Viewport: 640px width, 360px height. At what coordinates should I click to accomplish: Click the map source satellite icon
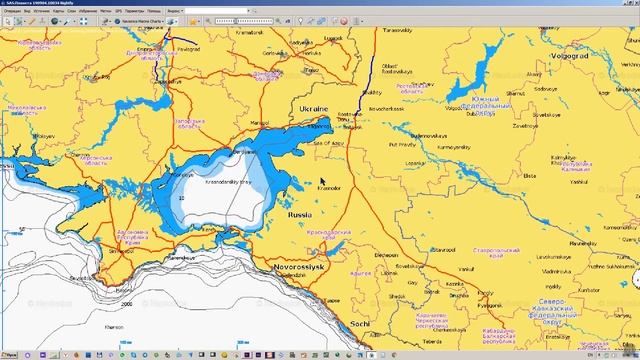[x=105, y=21]
